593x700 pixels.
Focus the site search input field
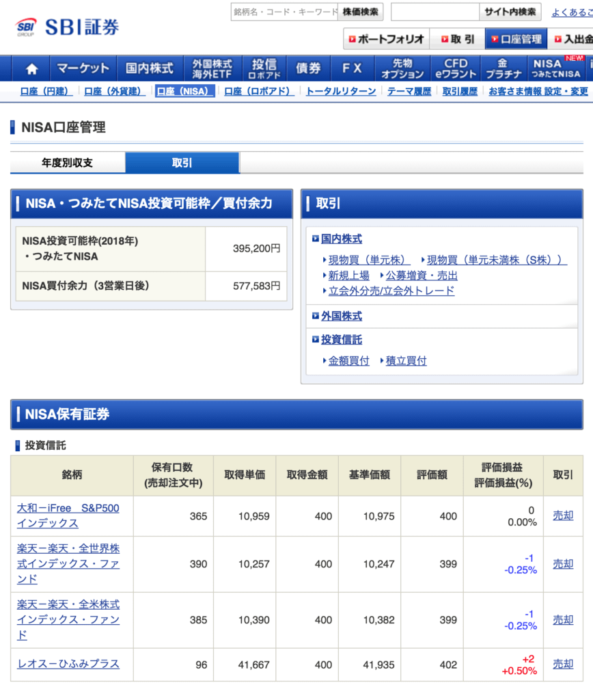435,12
